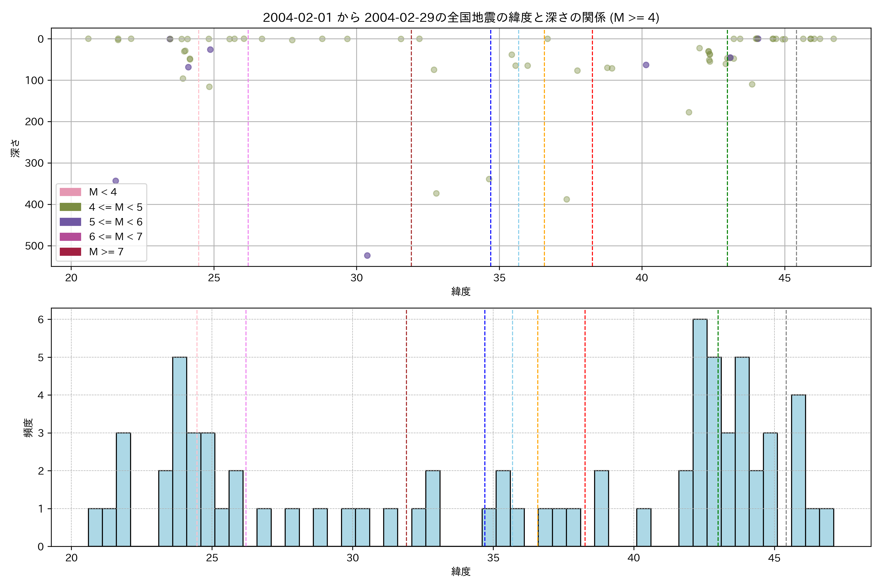
Task: Click the histogram bar of height 4 near latitude 46
Action: [x=798, y=471]
